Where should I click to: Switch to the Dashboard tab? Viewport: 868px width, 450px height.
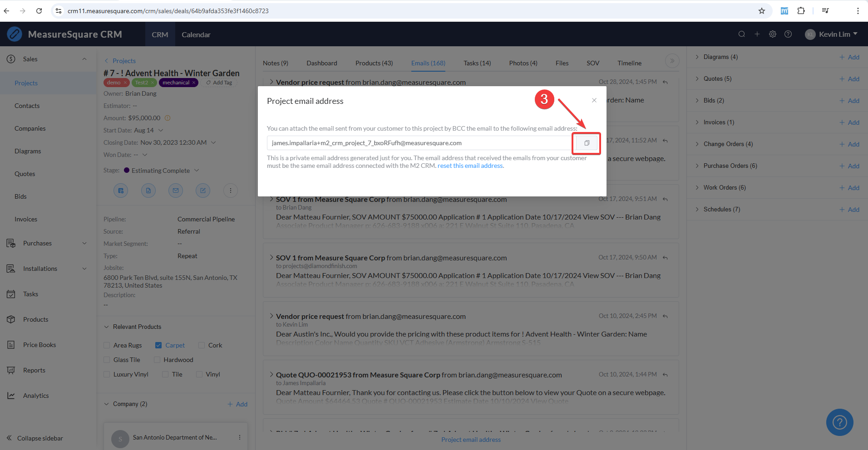point(322,63)
